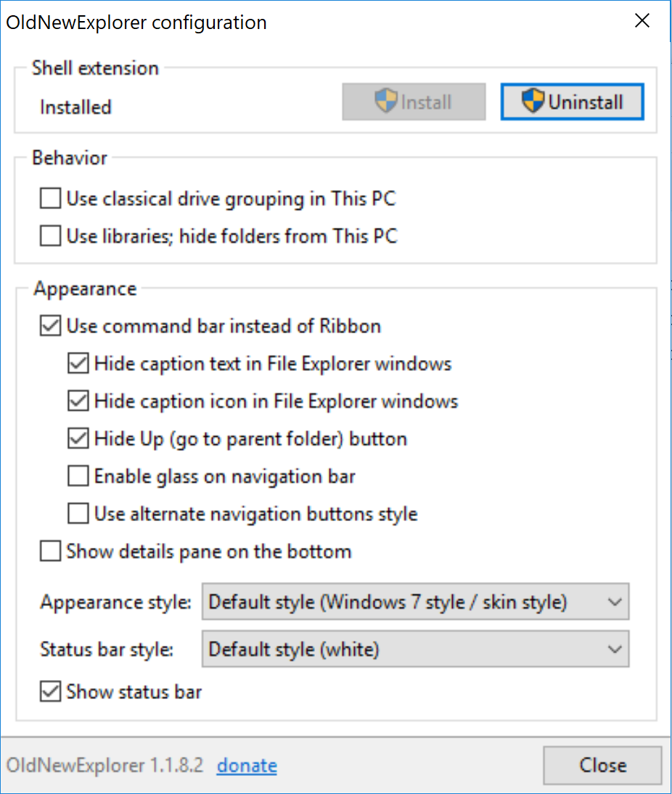Image resolution: width=672 pixels, height=794 pixels.
Task: Open the Appearance style dropdown
Action: pos(415,602)
